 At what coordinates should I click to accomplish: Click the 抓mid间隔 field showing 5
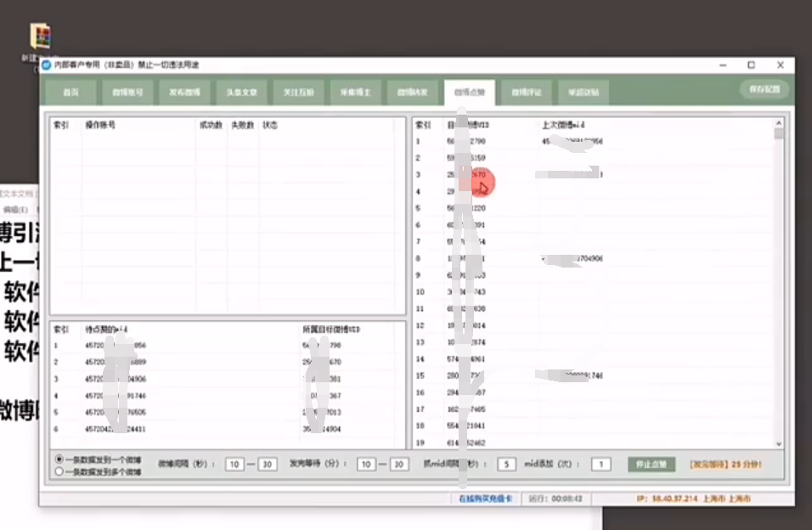[506, 465]
